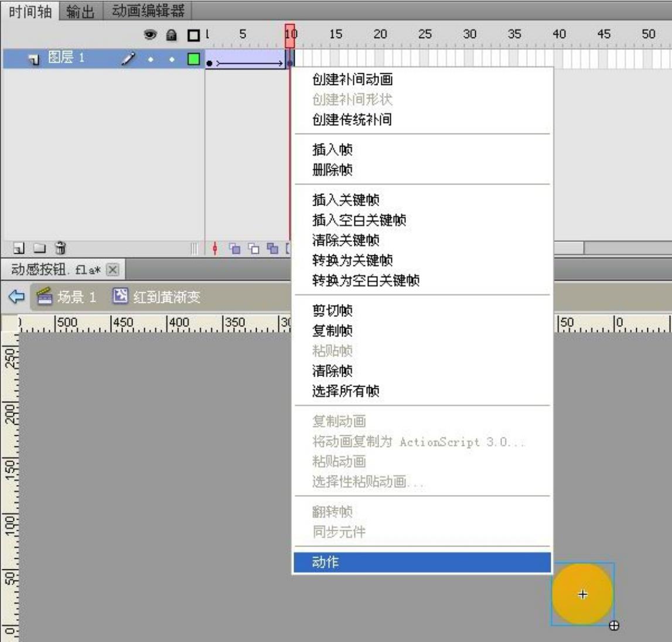Click the edit multiple frames icon
The image size is (672, 642).
(272, 249)
